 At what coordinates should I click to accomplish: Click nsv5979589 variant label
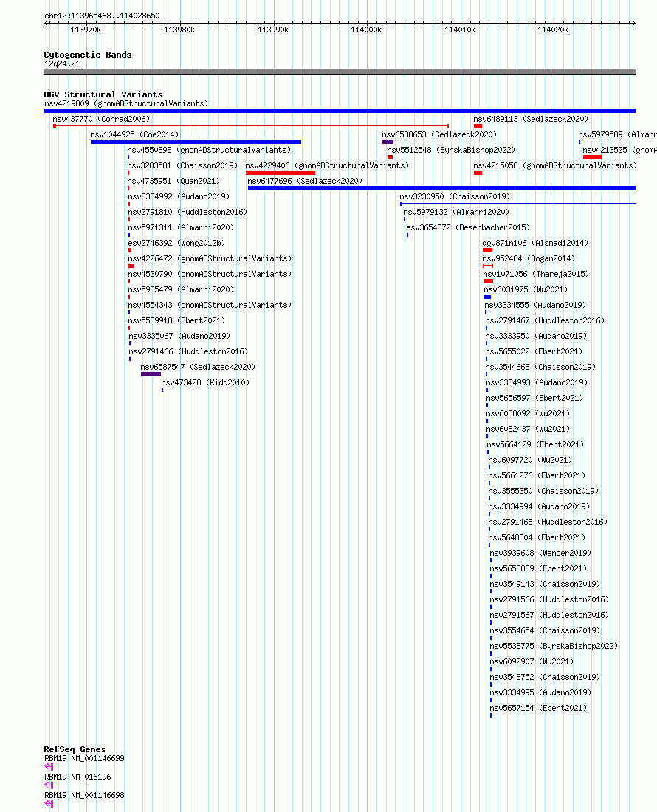point(617,134)
